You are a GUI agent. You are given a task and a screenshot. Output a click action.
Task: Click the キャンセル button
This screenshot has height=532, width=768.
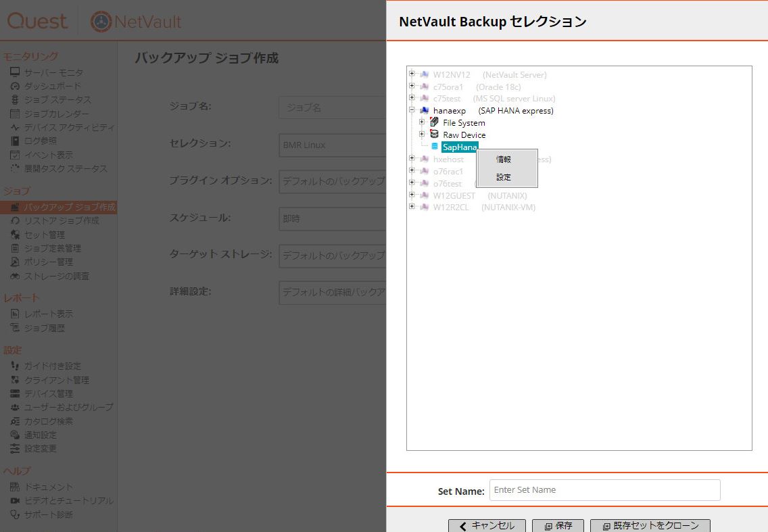tap(487, 526)
